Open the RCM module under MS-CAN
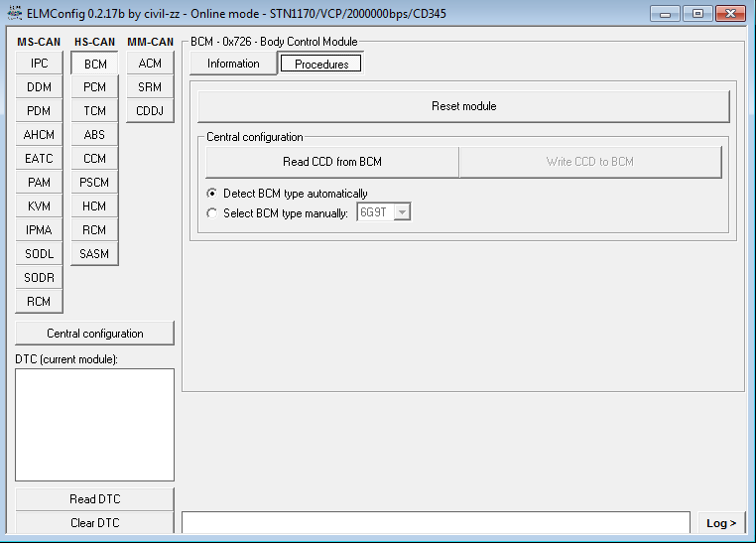This screenshot has width=756, height=546. 39,302
